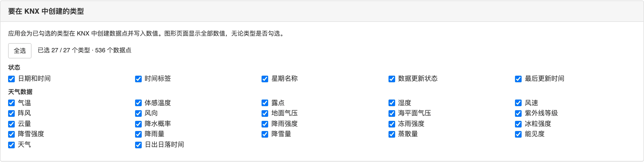Uncheck the 天气 checkbox
Image resolution: width=644 pixels, height=162 pixels.
pyautogui.click(x=11, y=145)
